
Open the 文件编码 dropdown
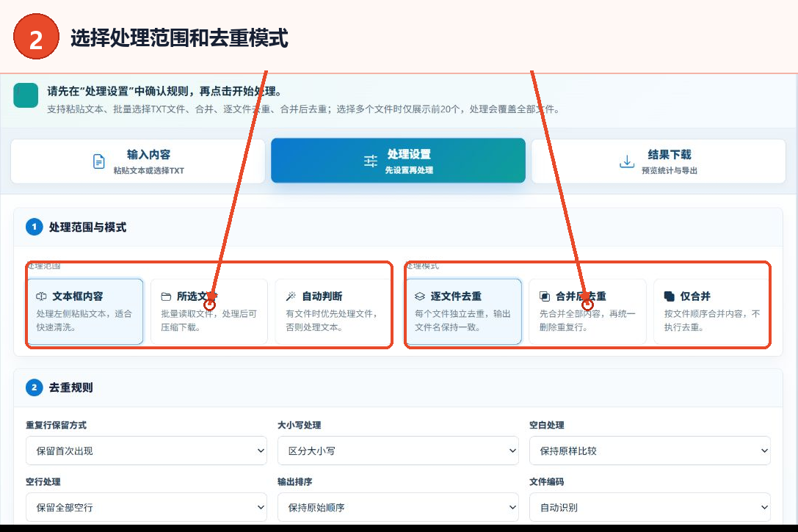pyautogui.click(x=650, y=507)
